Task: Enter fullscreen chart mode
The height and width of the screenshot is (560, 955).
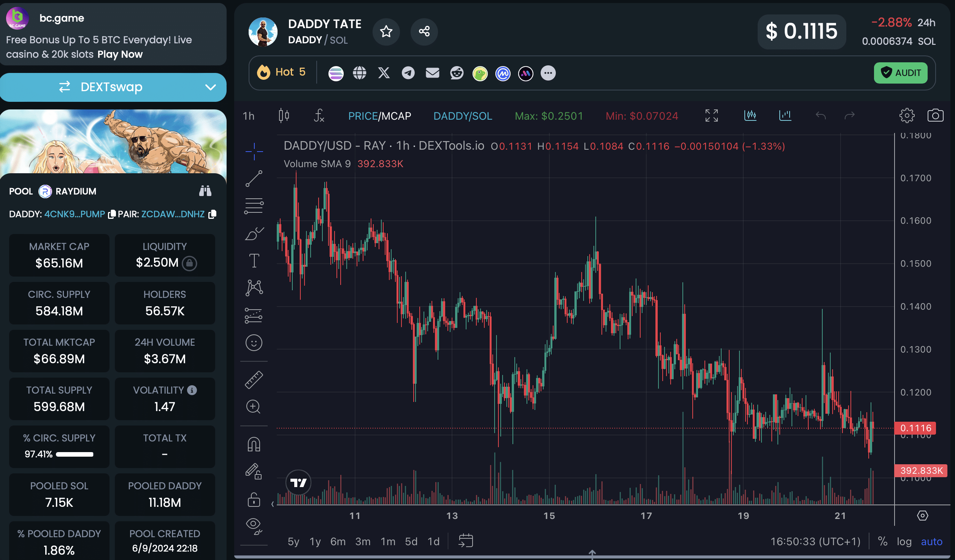Action: coord(712,115)
